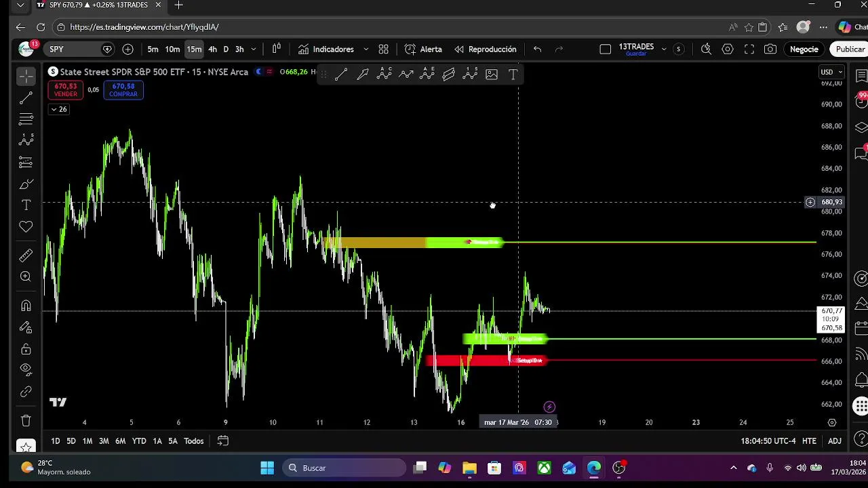Start Reproducción bar replay
Screen dimensions: 868x488
[x=486, y=49]
